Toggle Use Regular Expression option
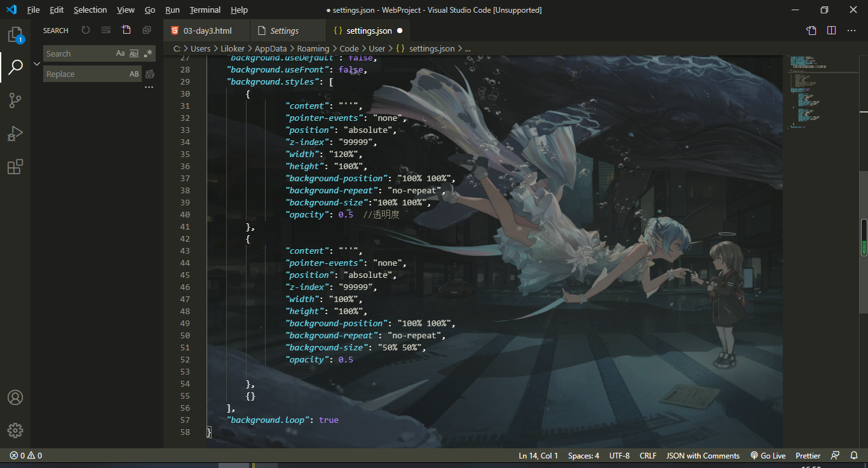The height and width of the screenshot is (468, 868). (148, 54)
